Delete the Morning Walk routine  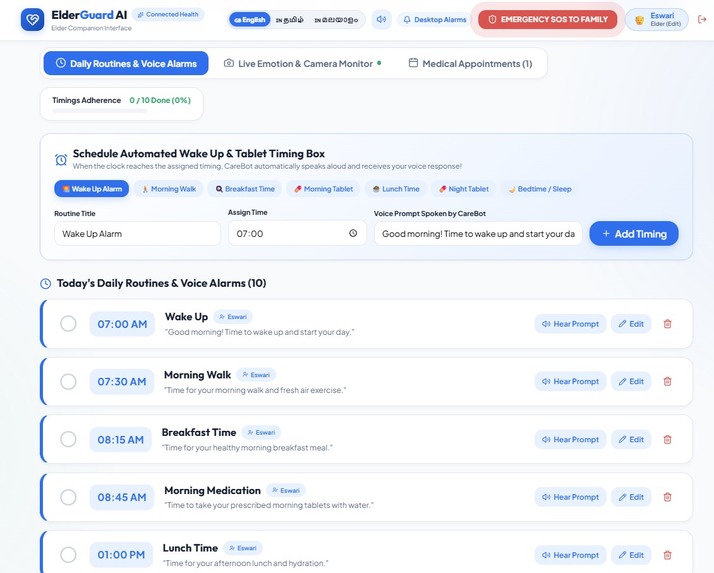tap(667, 381)
